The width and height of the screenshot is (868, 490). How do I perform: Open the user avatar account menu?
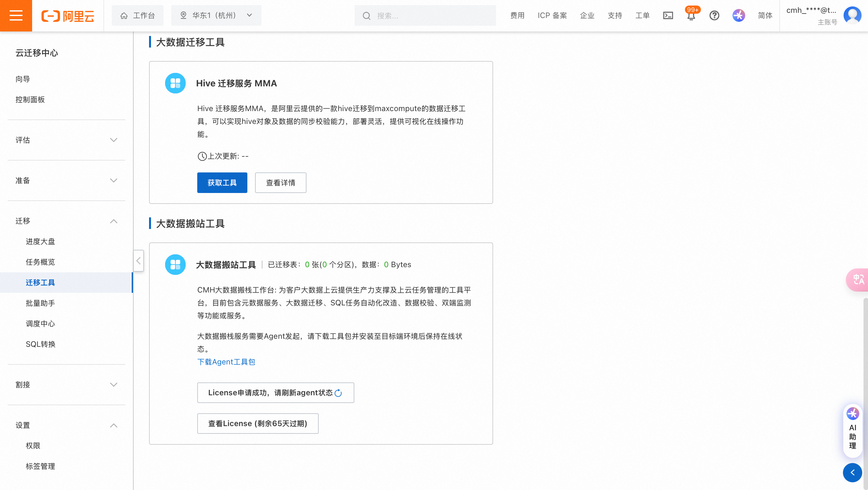coord(852,15)
